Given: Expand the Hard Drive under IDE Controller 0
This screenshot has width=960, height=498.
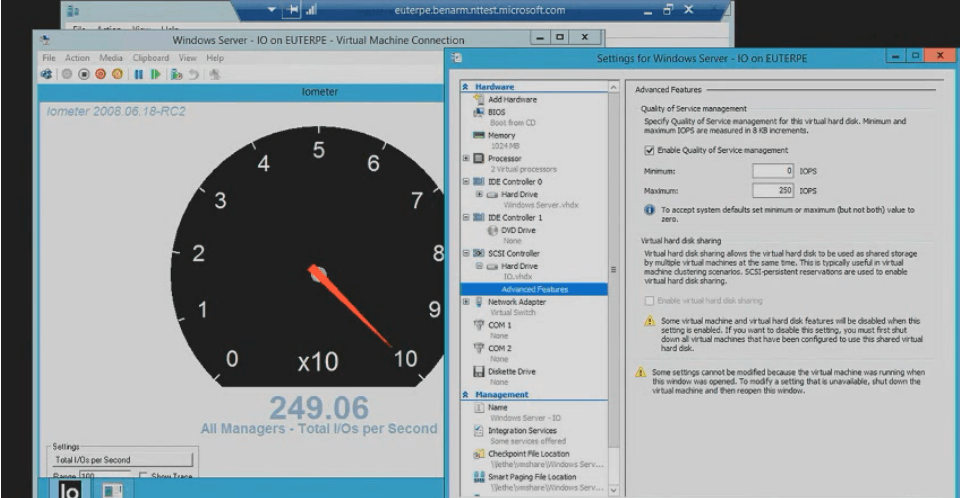Looking at the screenshot, I should coord(479,194).
